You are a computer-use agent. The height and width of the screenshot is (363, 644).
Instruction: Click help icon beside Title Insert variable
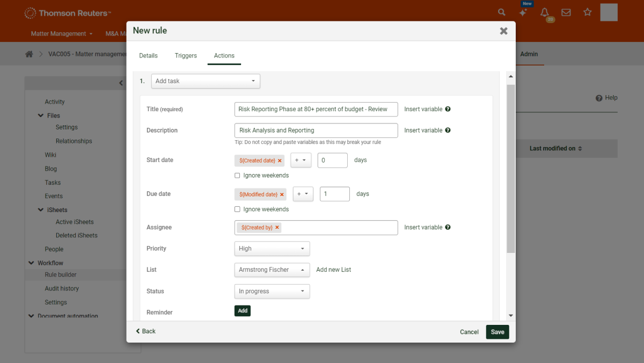click(448, 109)
